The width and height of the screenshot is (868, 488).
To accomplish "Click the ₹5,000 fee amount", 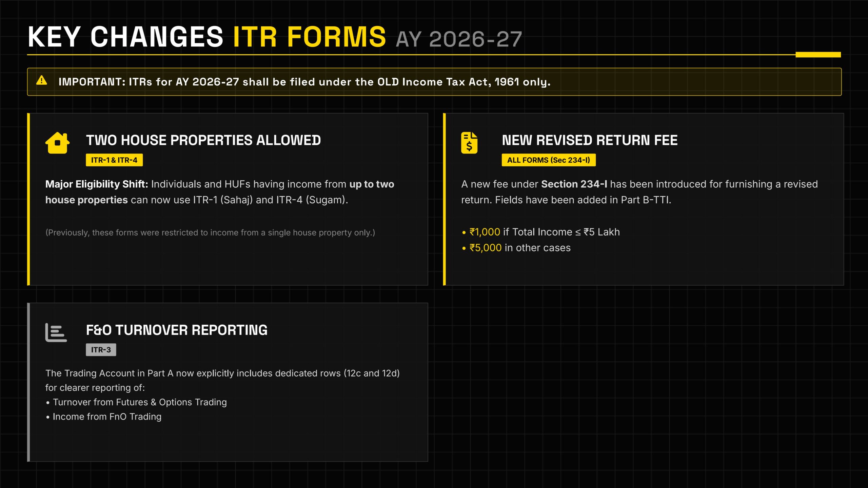I will pos(486,248).
